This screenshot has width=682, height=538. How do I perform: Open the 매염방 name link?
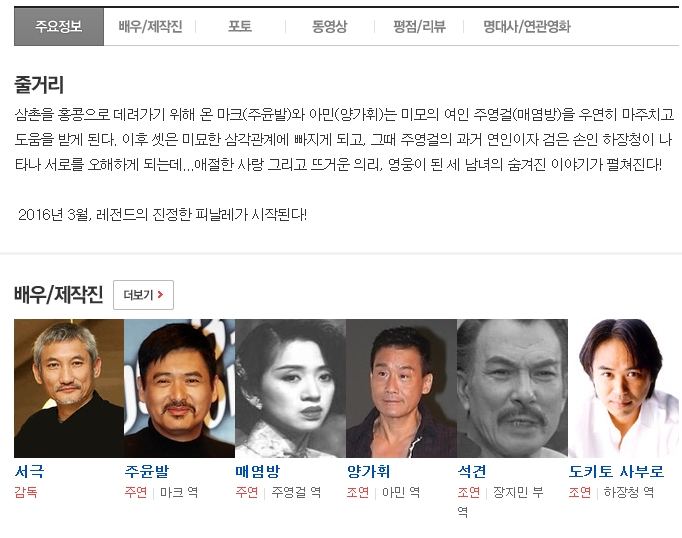pos(258,471)
